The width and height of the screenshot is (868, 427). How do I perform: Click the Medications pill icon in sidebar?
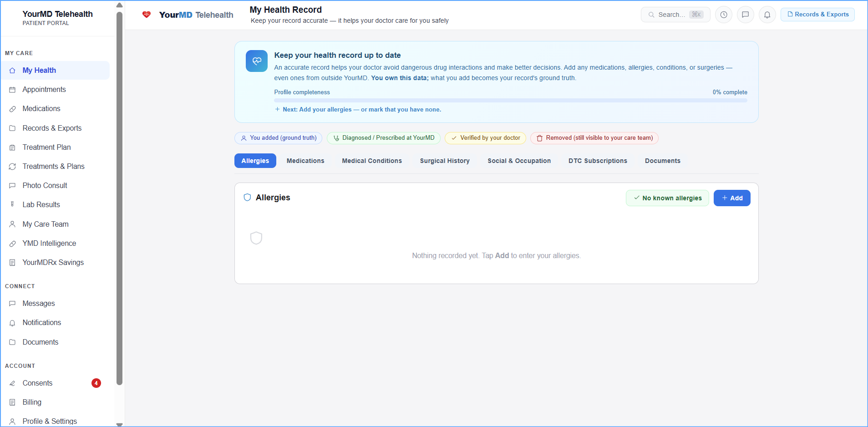pos(12,109)
